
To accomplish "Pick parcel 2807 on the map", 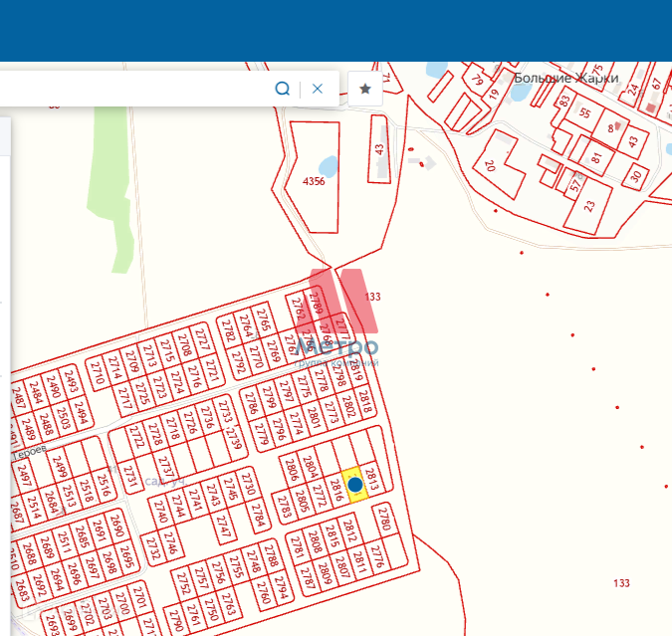I will coord(341,568).
